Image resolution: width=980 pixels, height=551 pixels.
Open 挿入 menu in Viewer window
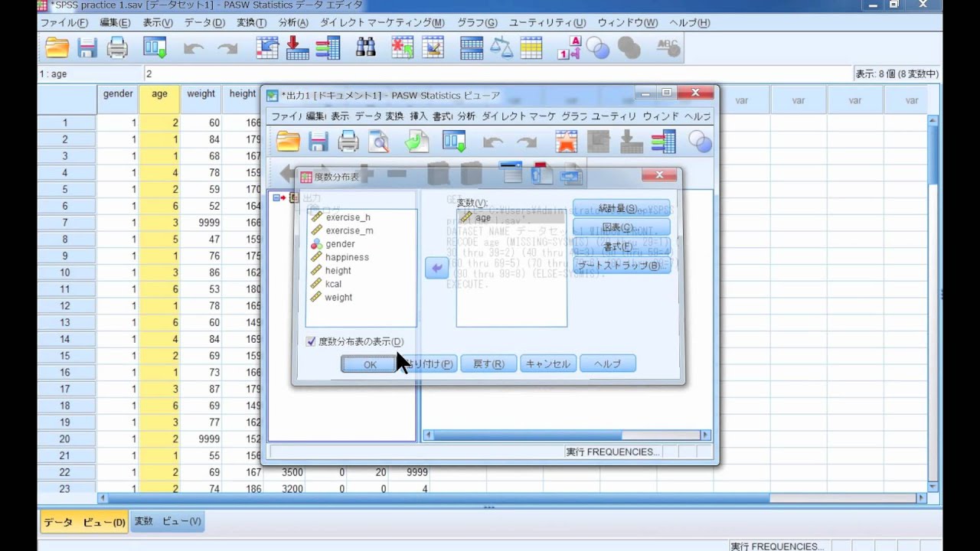[x=418, y=116]
